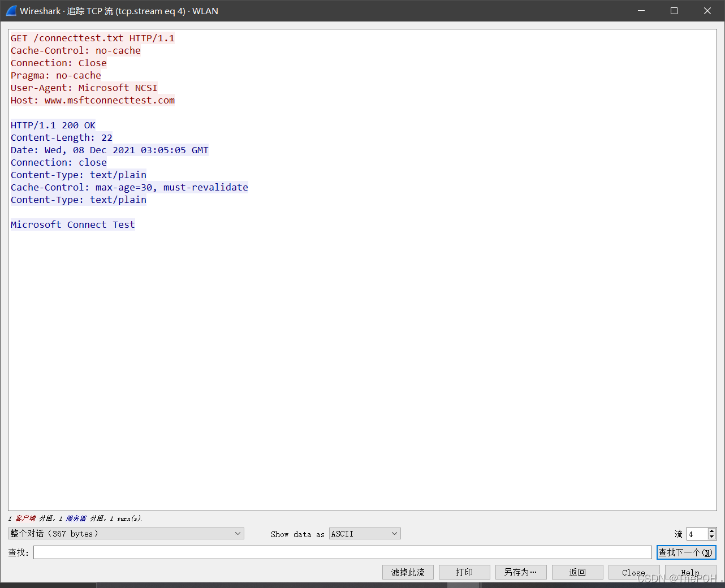Click the 另存为 save as button
The height and width of the screenshot is (588, 725).
click(521, 572)
